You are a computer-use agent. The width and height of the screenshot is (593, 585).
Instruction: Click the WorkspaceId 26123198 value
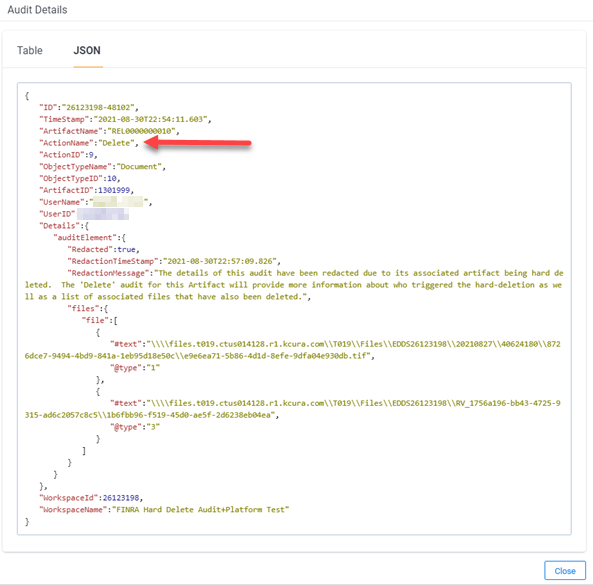coord(121,498)
